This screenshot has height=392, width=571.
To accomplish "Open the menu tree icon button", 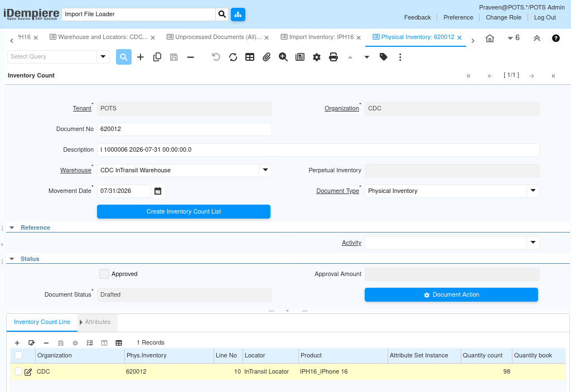I will pyautogui.click(x=238, y=14).
